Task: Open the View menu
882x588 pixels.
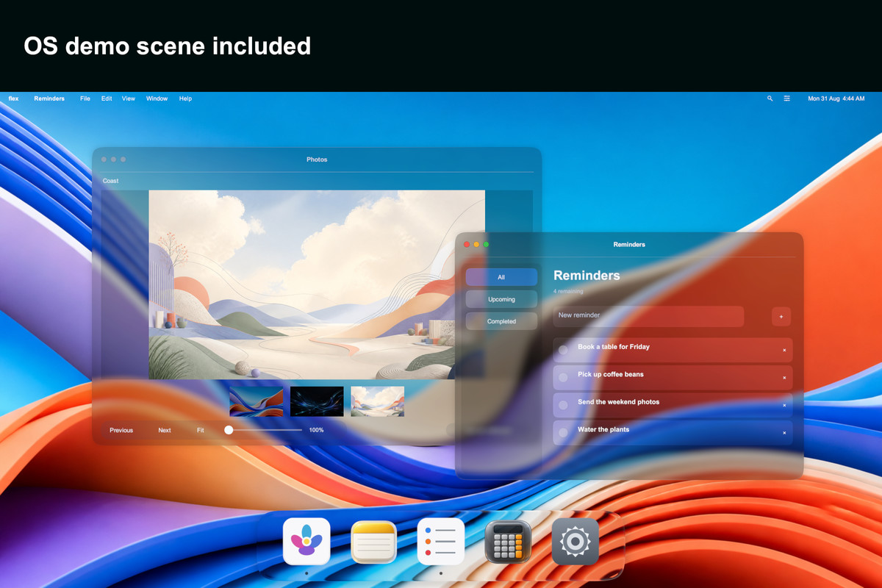Action: pyautogui.click(x=129, y=98)
